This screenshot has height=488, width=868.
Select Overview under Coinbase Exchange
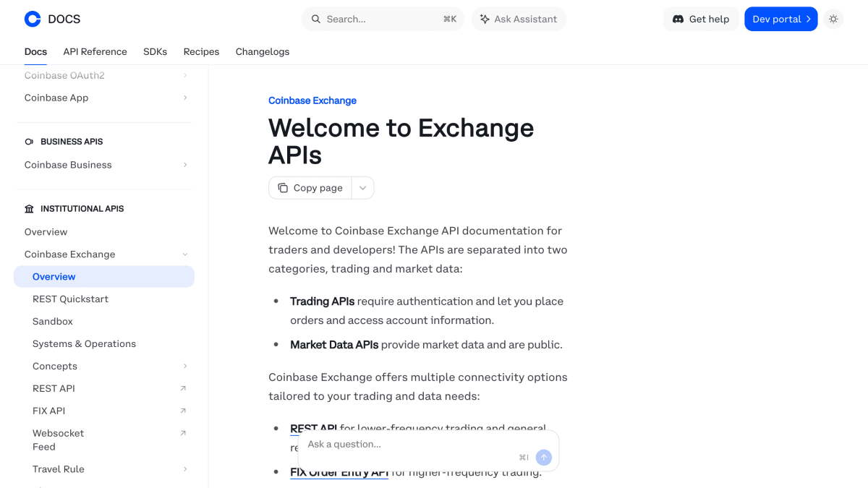coord(104,277)
